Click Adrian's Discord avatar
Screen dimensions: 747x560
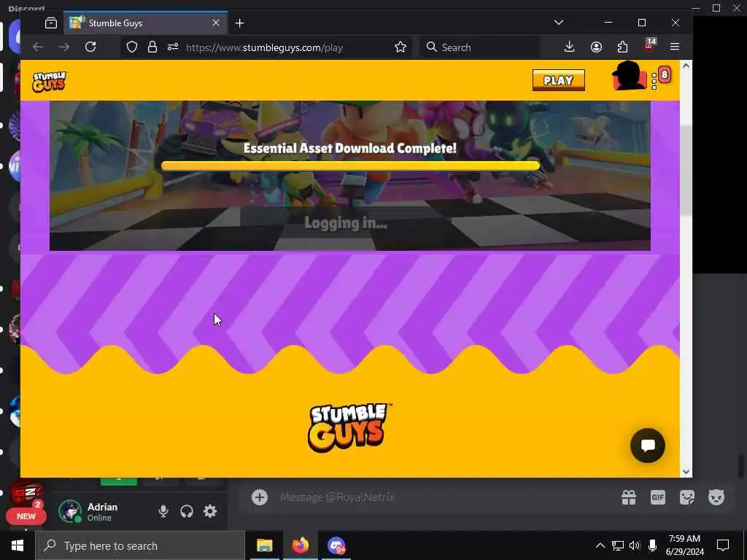click(70, 511)
